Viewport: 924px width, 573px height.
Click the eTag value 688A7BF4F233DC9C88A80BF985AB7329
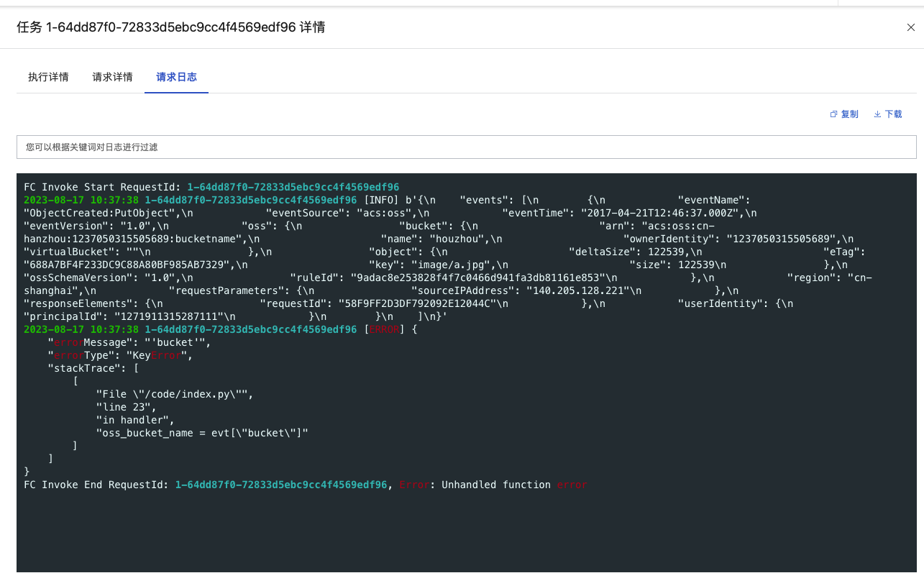pyautogui.click(x=129, y=265)
